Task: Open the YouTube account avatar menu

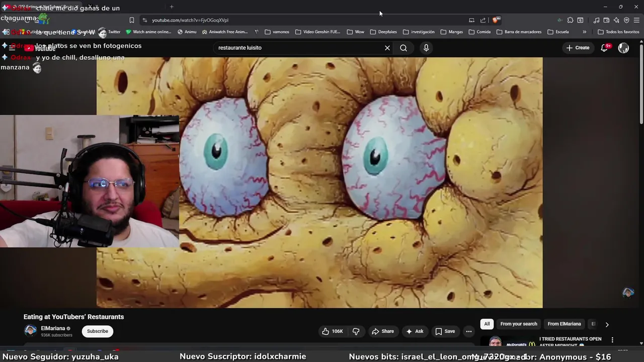Action: coord(623,48)
